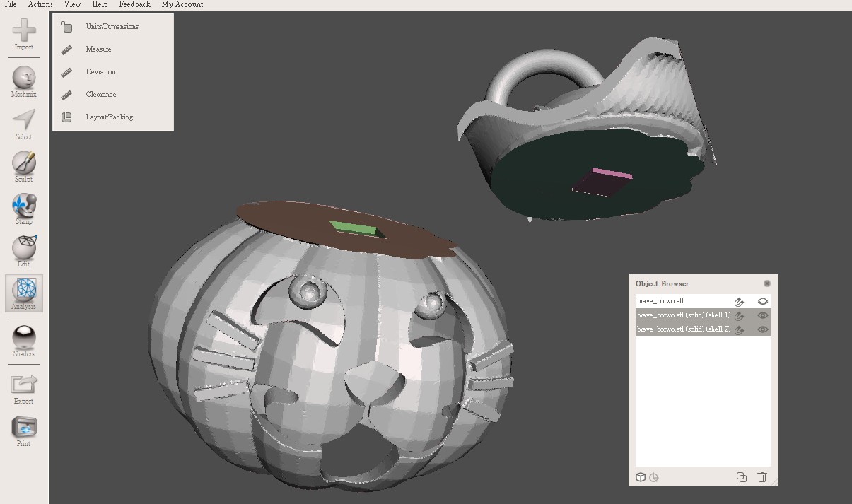Click the pie icon in Object Browser footer

point(654,477)
